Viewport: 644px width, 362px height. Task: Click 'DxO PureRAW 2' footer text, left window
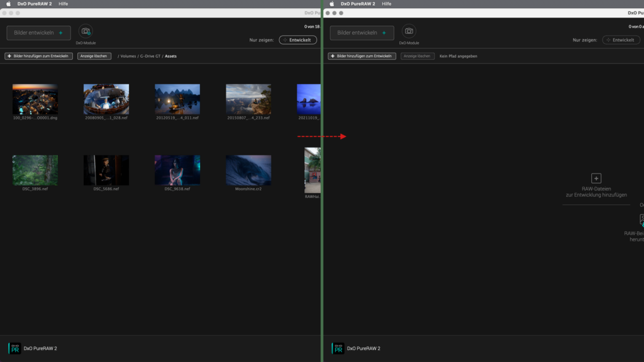tap(40, 348)
